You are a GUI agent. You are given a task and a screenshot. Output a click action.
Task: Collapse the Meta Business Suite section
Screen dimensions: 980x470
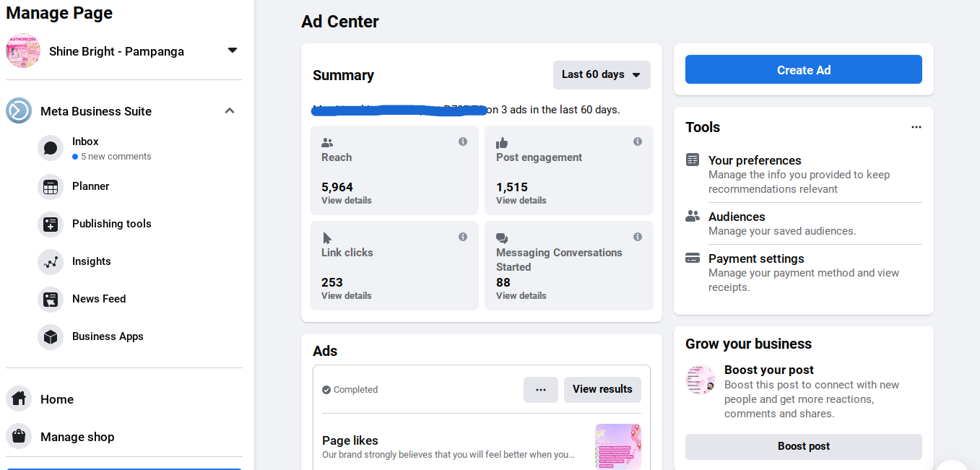tap(230, 110)
